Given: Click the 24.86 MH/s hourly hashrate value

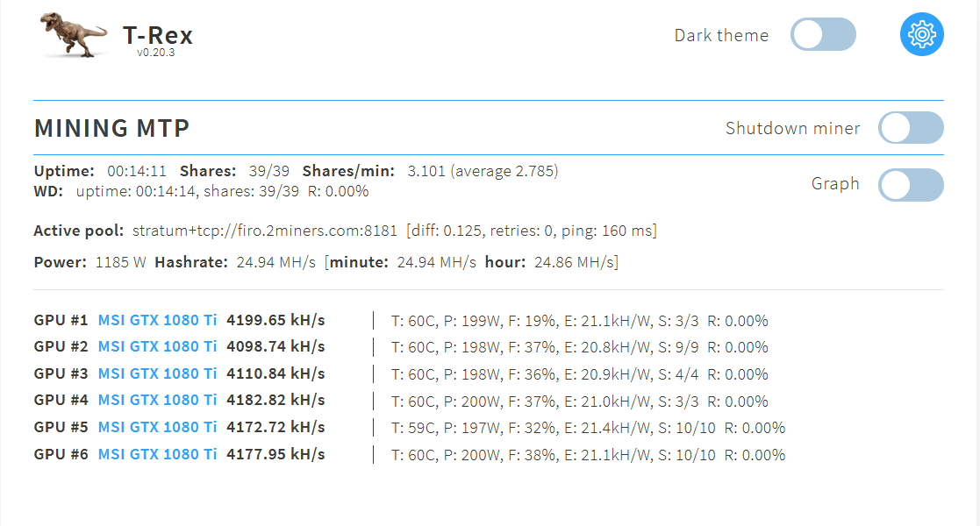Looking at the screenshot, I should [574, 262].
